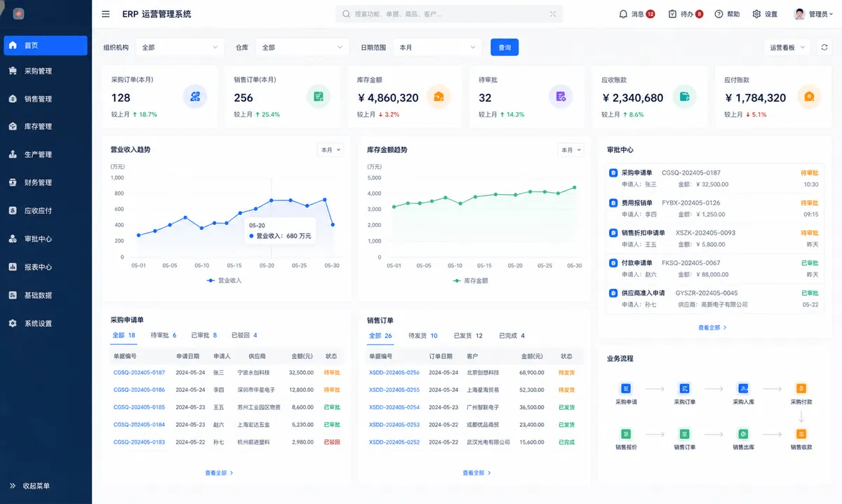This screenshot has height=504, width=842.
Task: Open the 待办 todo list icon
Action: [672, 14]
